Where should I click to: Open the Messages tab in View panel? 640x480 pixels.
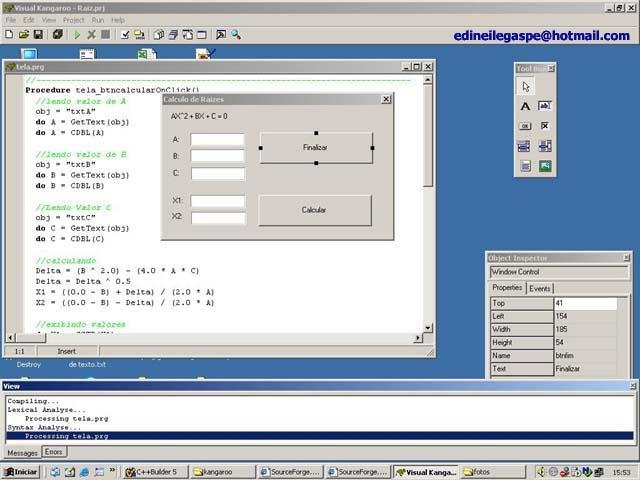point(22,453)
